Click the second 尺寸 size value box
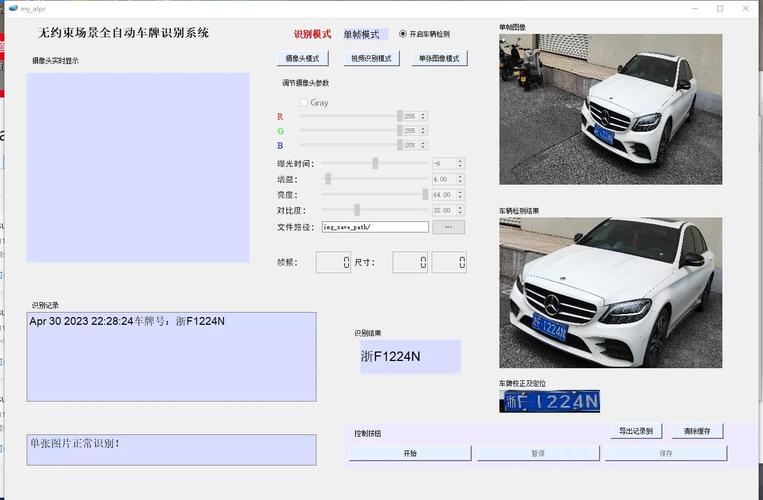Screen dimensions: 763x500 449,262
